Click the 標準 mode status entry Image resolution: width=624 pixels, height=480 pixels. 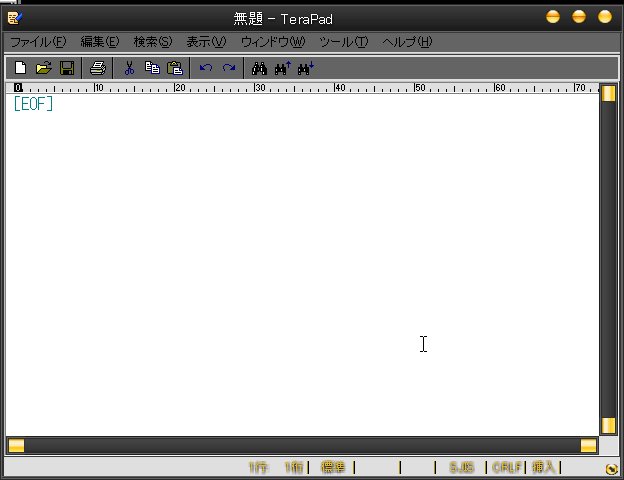tap(333, 467)
